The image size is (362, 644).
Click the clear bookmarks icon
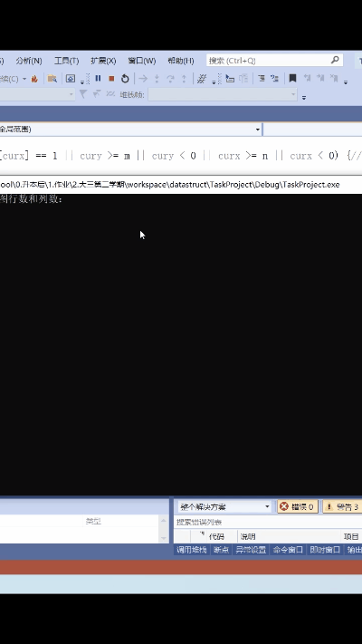(334, 78)
